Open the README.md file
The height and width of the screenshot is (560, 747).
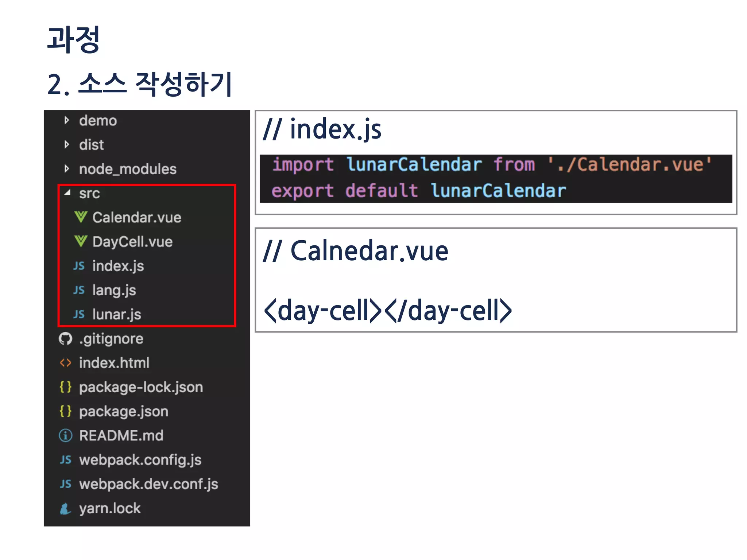point(121,435)
